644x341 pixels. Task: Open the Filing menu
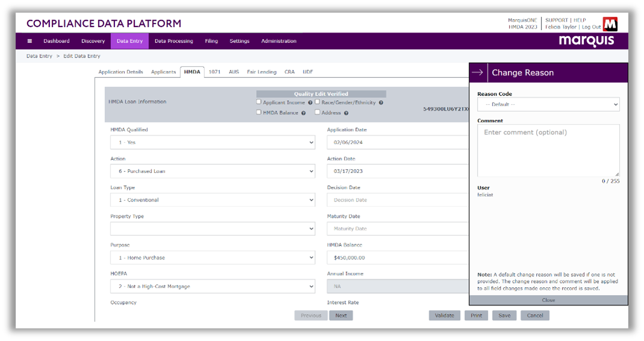[211, 41]
